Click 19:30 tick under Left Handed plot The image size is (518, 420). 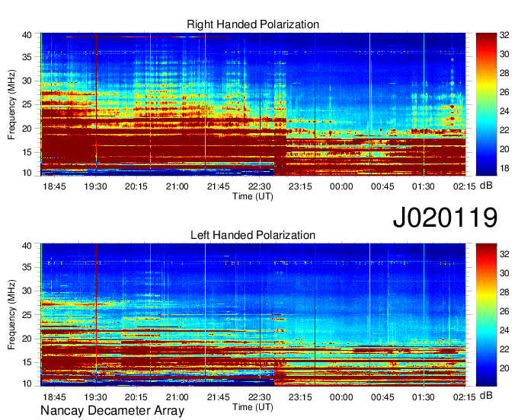(x=95, y=397)
